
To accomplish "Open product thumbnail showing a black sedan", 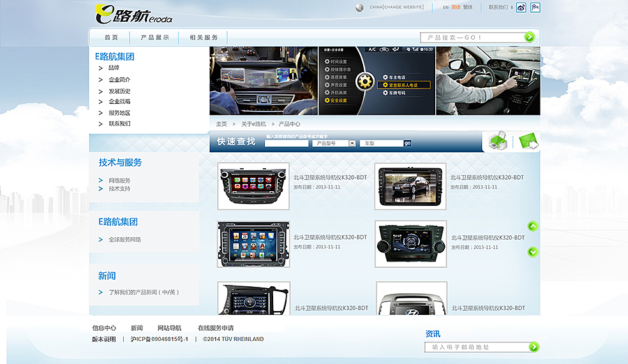I will pos(410,186).
